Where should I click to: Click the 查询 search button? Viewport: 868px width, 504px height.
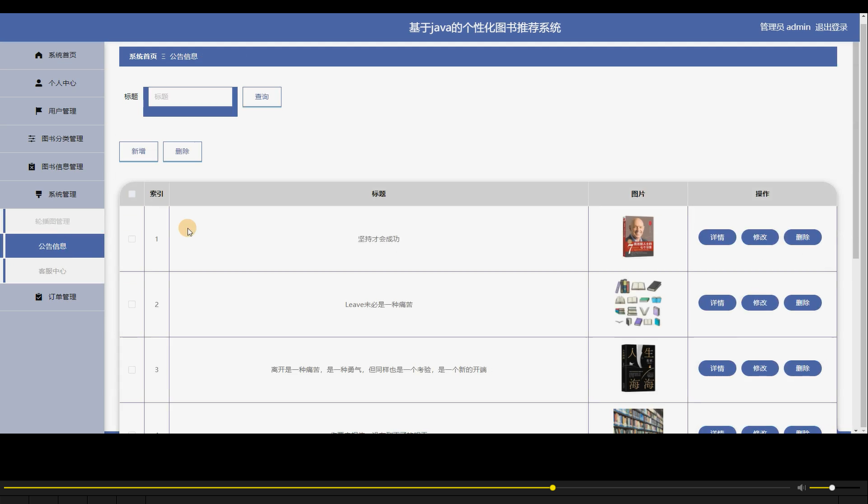tap(262, 96)
